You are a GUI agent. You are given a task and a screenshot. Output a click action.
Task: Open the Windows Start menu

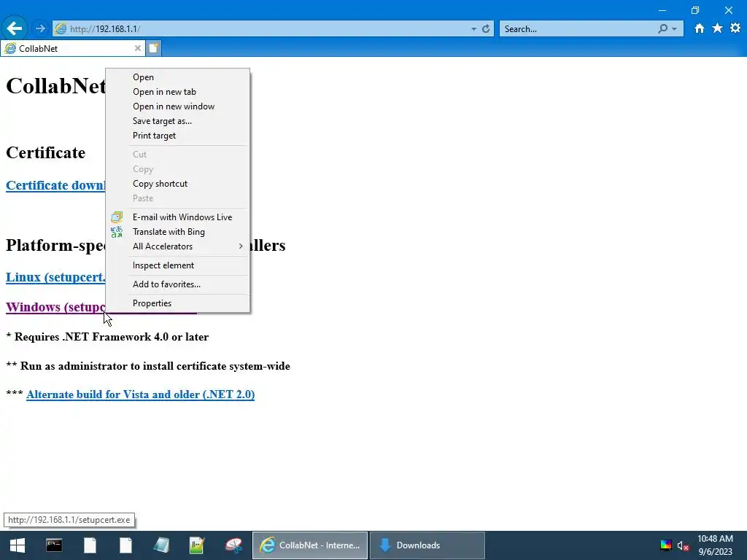click(18, 545)
